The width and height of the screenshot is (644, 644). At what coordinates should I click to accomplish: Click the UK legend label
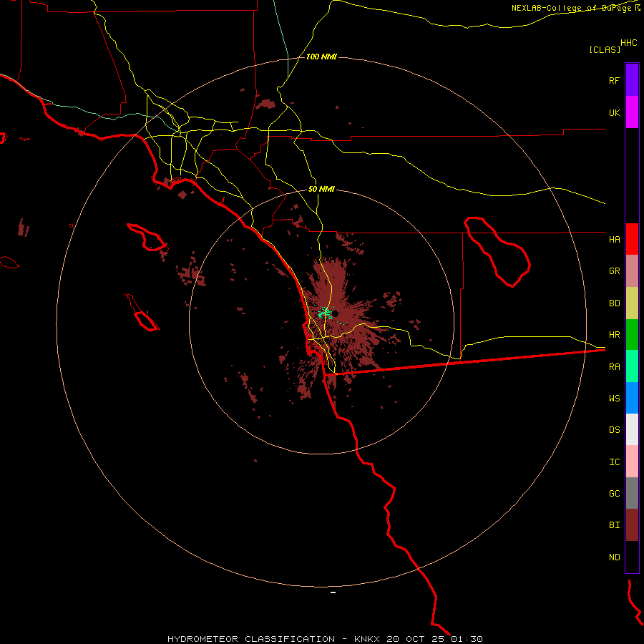(614, 112)
